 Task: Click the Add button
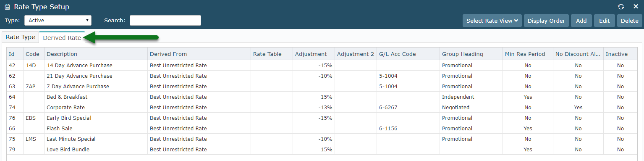[x=581, y=21]
